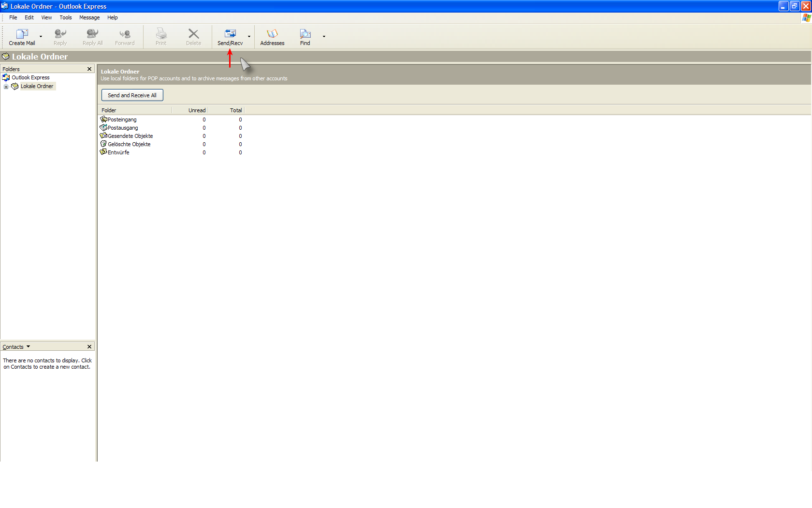Open the Create Mail dropdown arrow

click(41, 37)
